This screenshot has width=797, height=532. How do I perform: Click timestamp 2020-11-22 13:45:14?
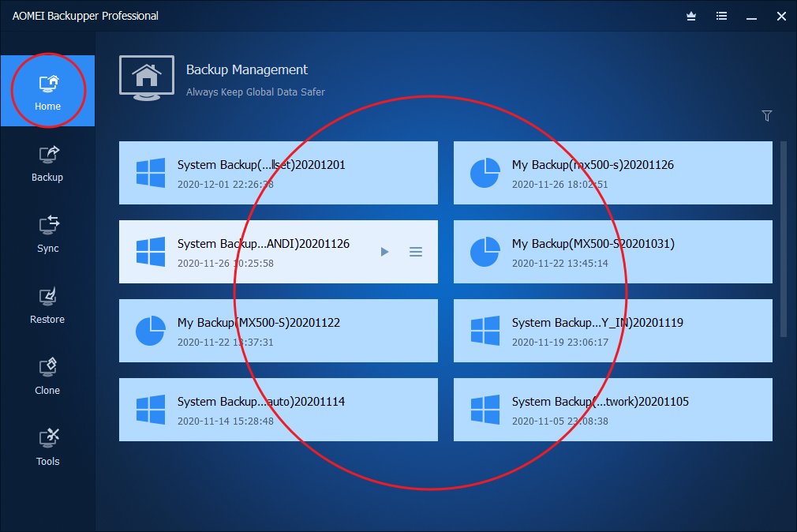coord(559,264)
